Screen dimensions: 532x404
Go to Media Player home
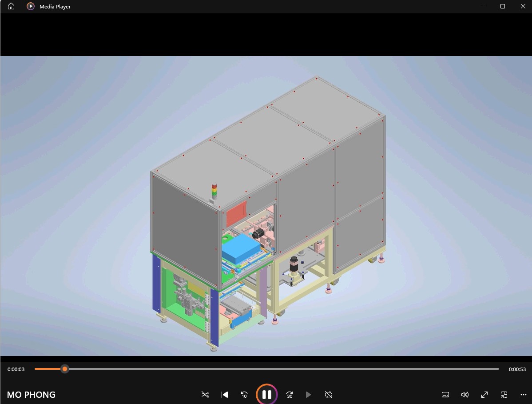point(11,6)
